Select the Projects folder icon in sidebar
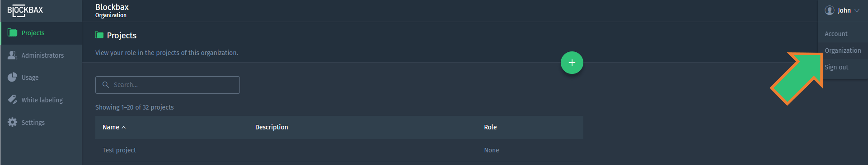868x165 pixels. coord(12,33)
